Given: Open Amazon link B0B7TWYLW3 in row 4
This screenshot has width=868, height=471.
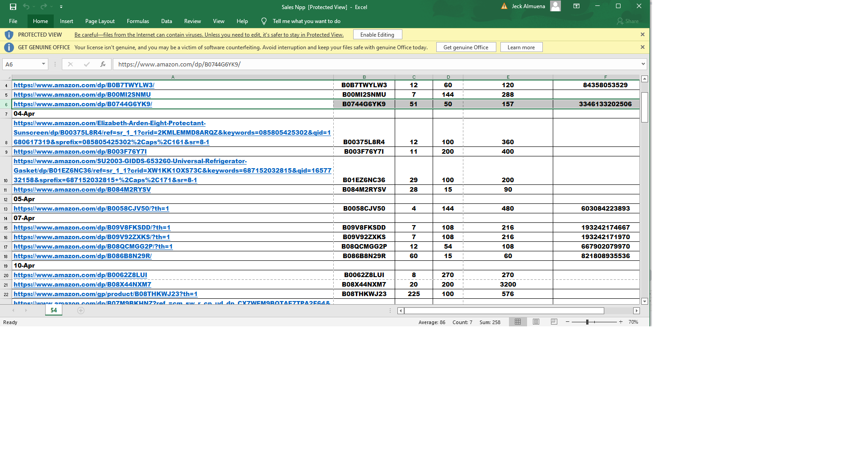Looking at the screenshot, I should tap(84, 85).
